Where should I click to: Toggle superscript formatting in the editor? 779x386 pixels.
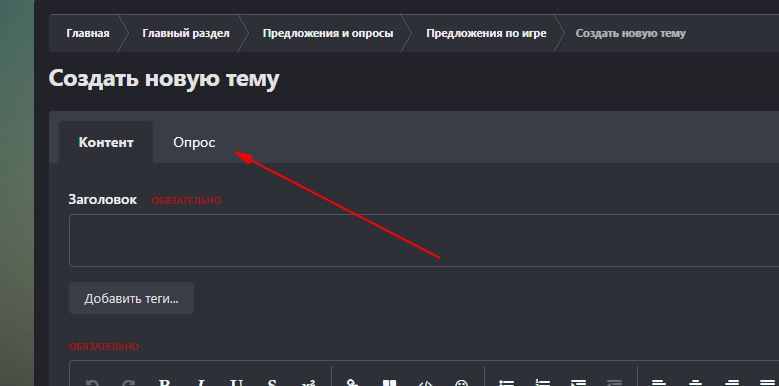(x=308, y=382)
